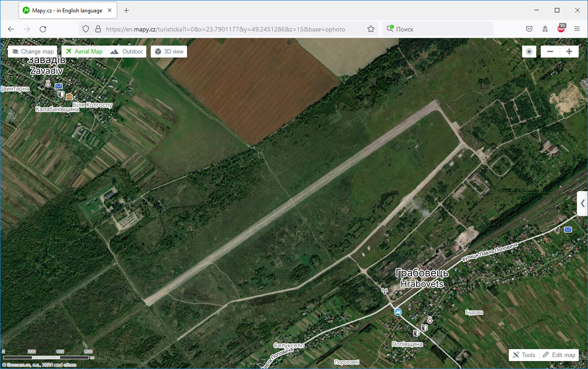Image resolution: width=588 pixels, height=369 pixels.
Task: Bookmark this page with the star icon
Action: click(x=370, y=29)
